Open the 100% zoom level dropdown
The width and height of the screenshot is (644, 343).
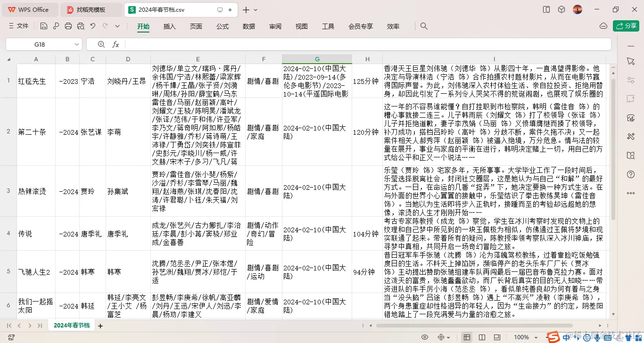(x=525, y=337)
